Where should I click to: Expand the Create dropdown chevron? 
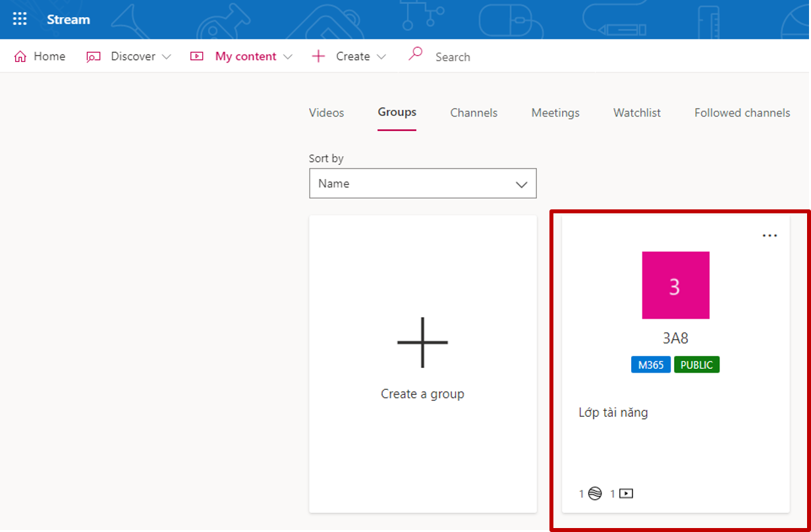381,57
